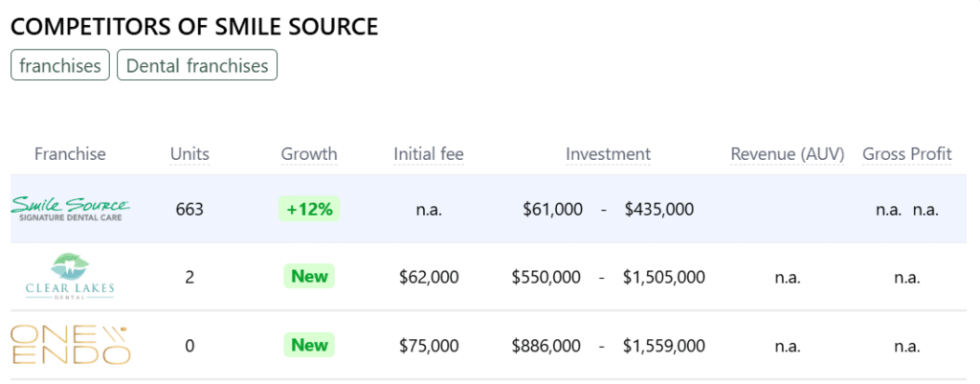980x384 pixels.
Task: Select the $61,000 investment value
Action: (x=552, y=209)
